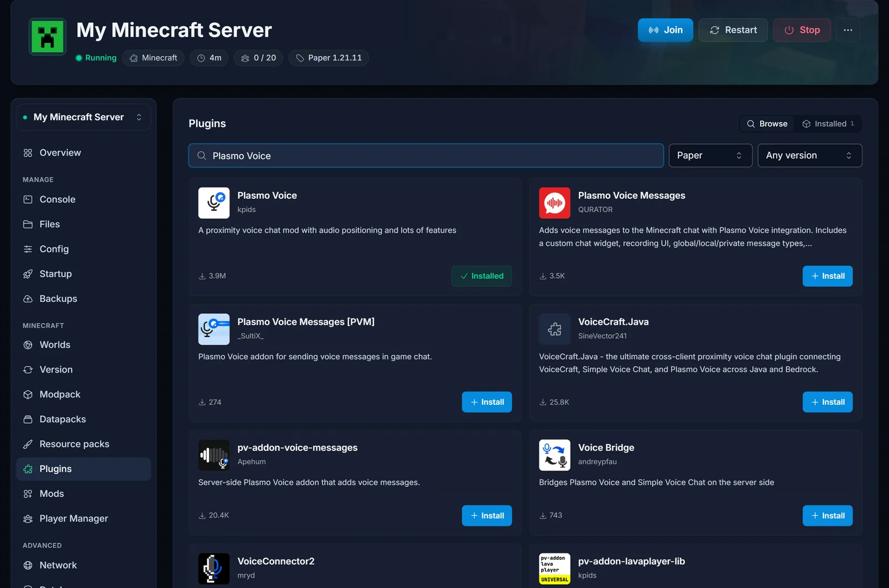Navigate to Mods in the sidebar
The height and width of the screenshot is (588, 889).
tap(83, 494)
